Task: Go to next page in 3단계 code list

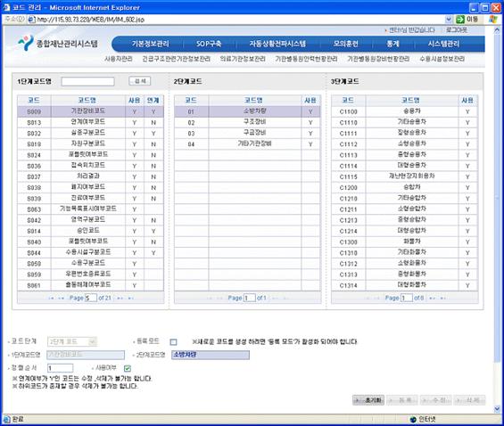Action: (x=433, y=299)
